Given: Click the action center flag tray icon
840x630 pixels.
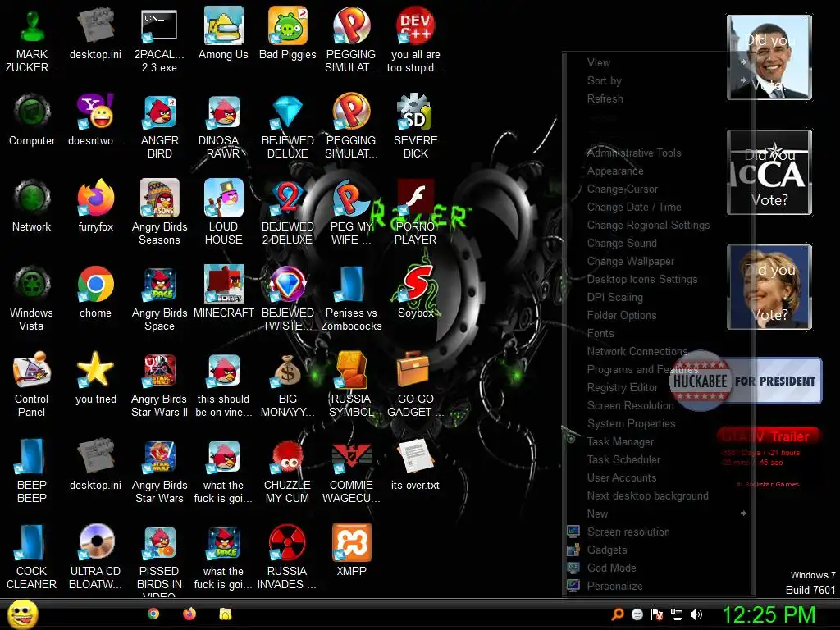Looking at the screenshot, I should pos(657,614).
